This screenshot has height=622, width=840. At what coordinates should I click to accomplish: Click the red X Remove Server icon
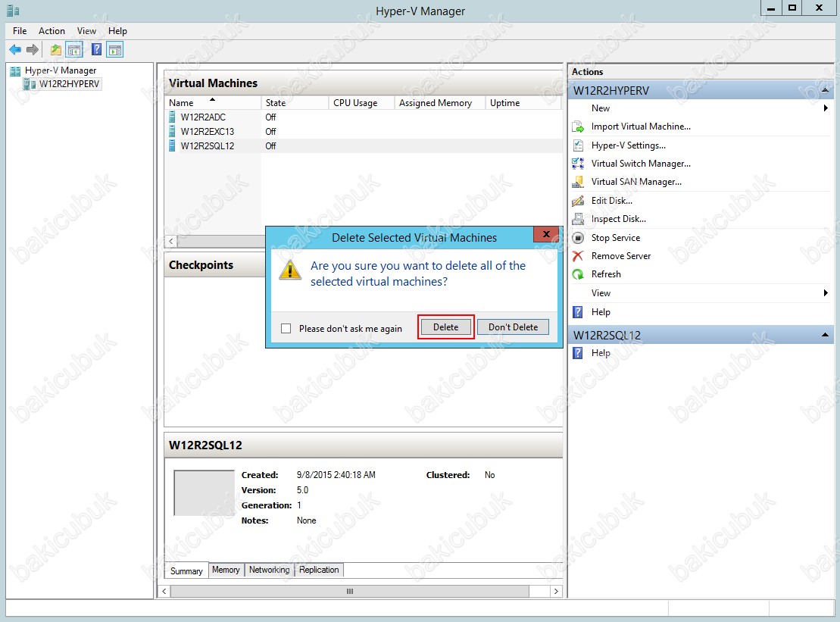[578, 256]
